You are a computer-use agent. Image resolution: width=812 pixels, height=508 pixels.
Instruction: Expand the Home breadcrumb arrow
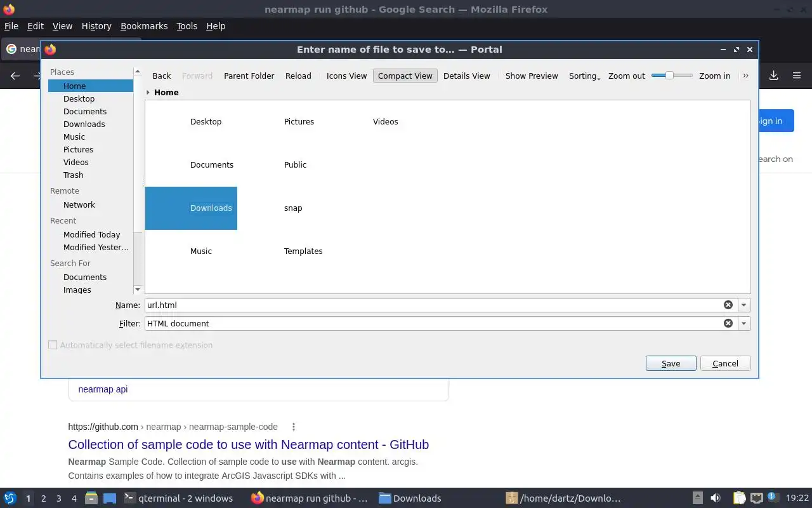[148, 93]
